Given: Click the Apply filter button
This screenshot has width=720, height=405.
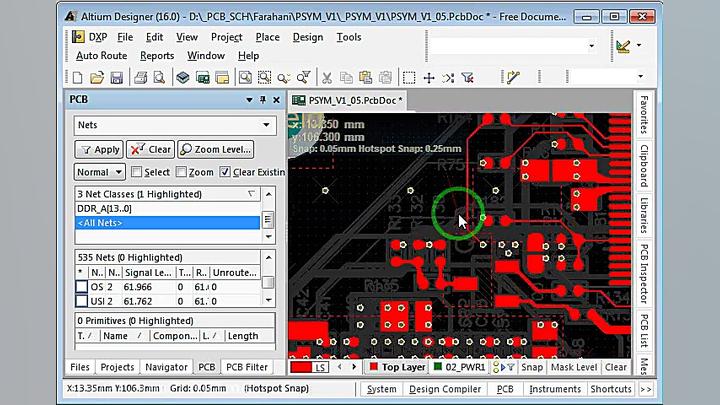Looking at the screenshot, I should (x=99, y=149).
